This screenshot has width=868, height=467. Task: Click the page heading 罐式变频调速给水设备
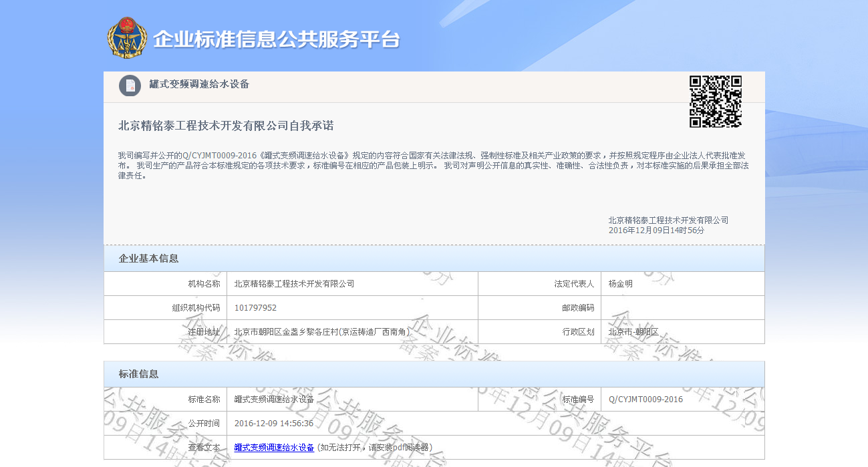pos(199,84)
